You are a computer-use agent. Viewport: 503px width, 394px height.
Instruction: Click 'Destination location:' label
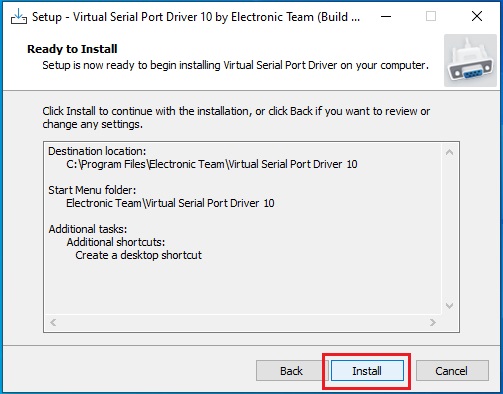click(x=97, y=151)
